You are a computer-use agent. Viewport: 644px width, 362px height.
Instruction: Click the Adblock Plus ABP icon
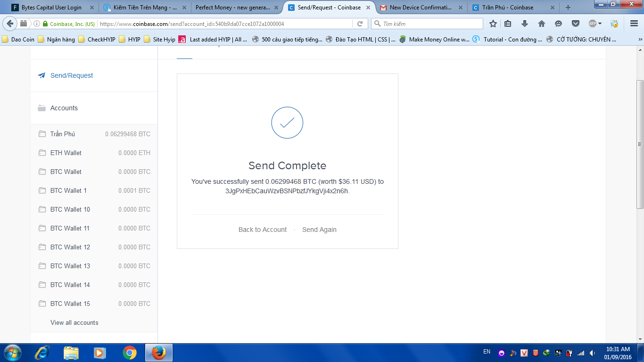coord(593,24)
